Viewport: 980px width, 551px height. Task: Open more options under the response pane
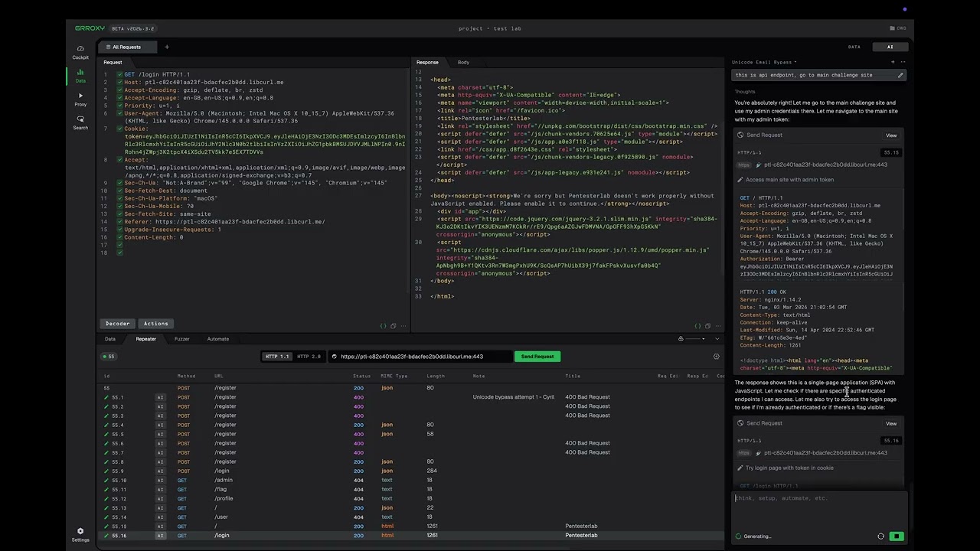coord(717,326)
